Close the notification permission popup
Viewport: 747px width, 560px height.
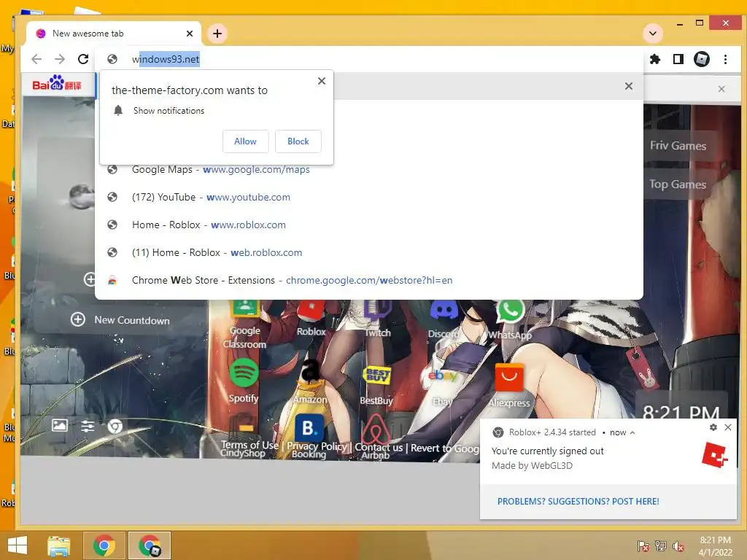[x=322, y=81]
